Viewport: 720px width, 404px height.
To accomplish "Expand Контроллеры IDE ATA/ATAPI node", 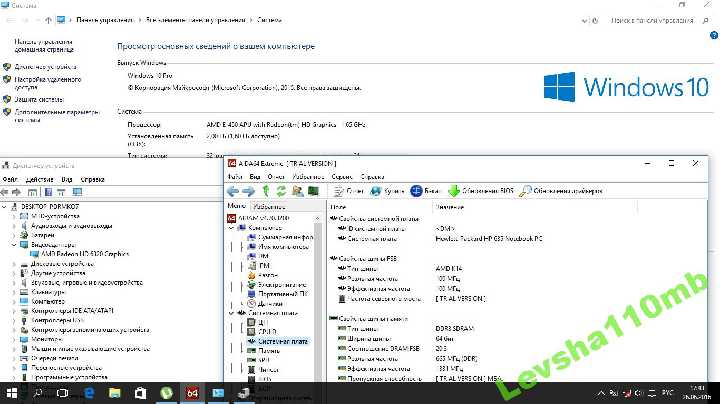I will [x=14, y=311].
